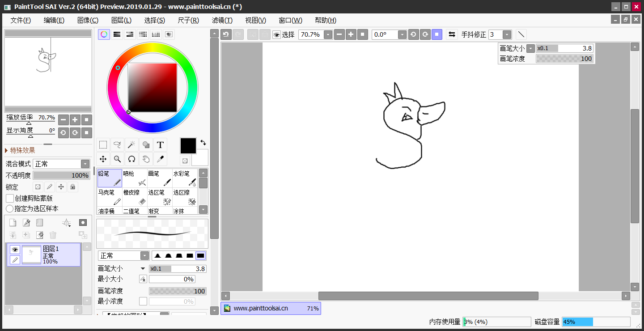Show the color swatches panel

[156, 34]
